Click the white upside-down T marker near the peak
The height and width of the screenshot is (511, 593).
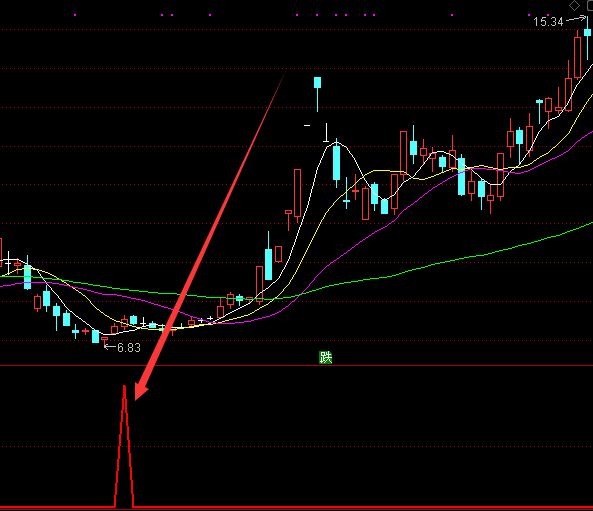point(326,132)
